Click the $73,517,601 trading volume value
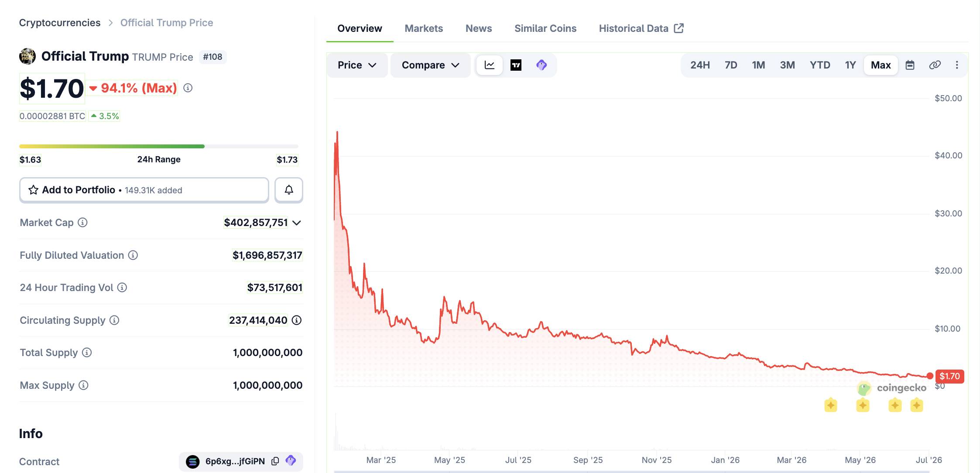Image resolution: width=980 pixels, height=473 pixels. pos(274,288)
